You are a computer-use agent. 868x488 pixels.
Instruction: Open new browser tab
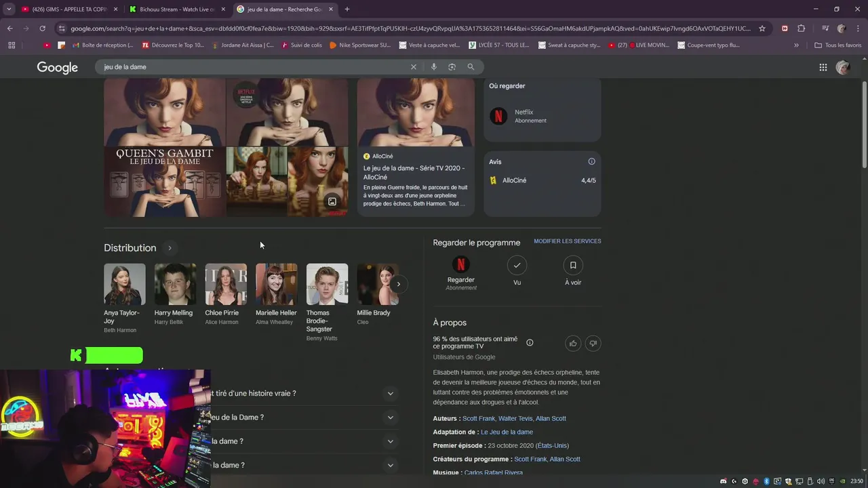coord(347,9)
